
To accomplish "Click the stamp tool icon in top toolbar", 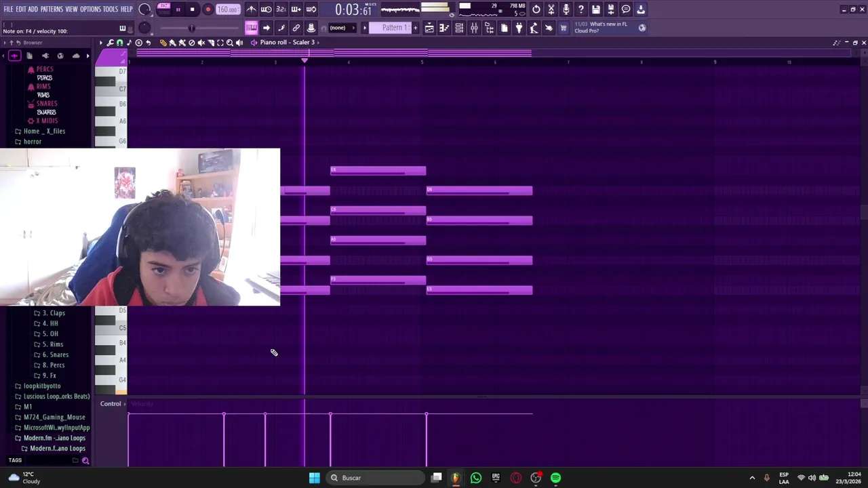I will (x=311, y=28).
